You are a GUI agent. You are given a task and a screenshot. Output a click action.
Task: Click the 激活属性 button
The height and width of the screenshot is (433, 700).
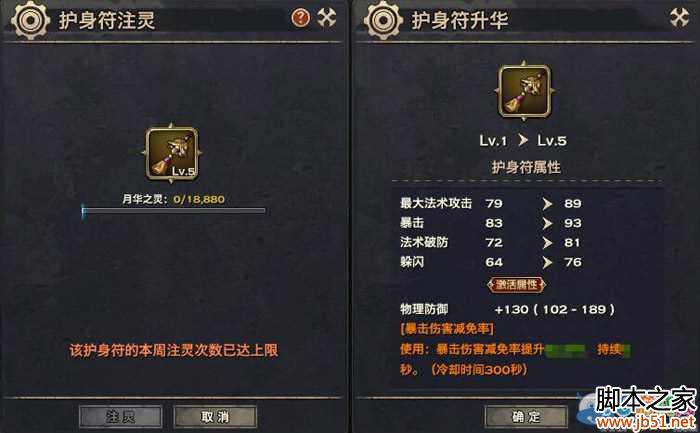point(517,285)
